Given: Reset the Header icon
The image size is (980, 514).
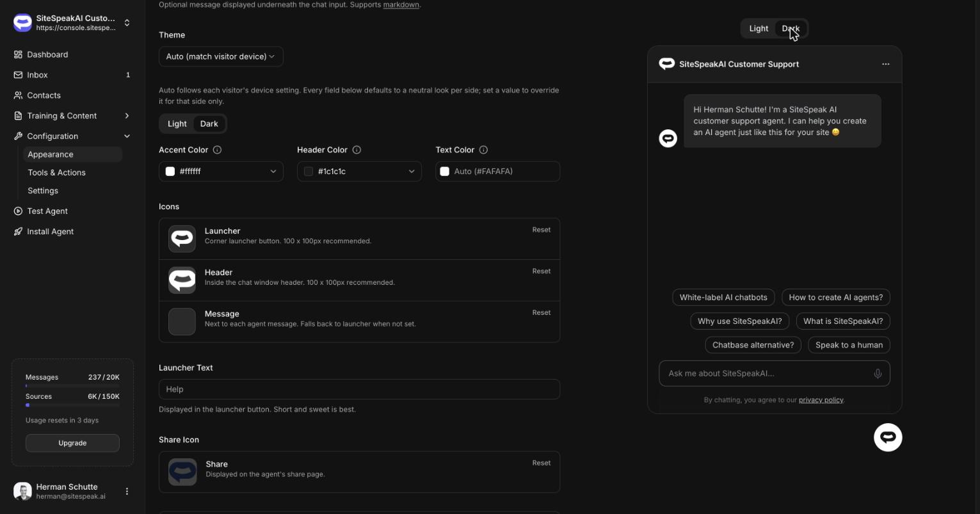Looking at the screenshot, I should pyautogui.click(x=542, y=271).
